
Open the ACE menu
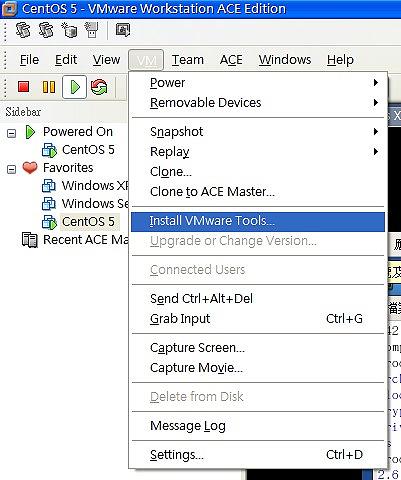pyautogui.click(x=231, y=60)
